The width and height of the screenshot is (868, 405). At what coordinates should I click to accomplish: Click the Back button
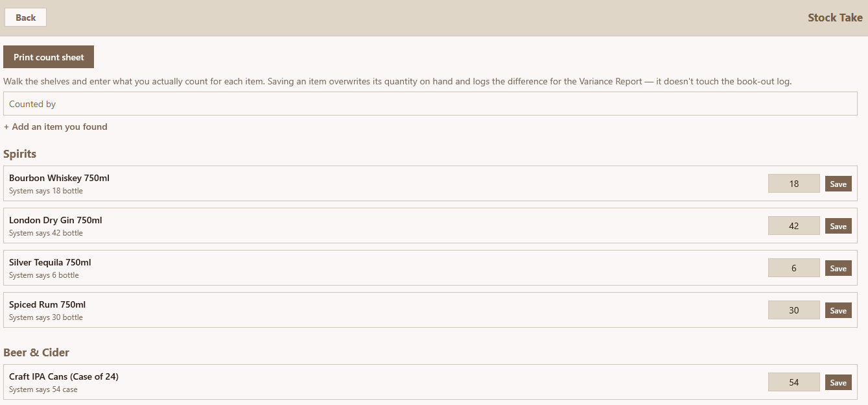(x=25, y=18)
